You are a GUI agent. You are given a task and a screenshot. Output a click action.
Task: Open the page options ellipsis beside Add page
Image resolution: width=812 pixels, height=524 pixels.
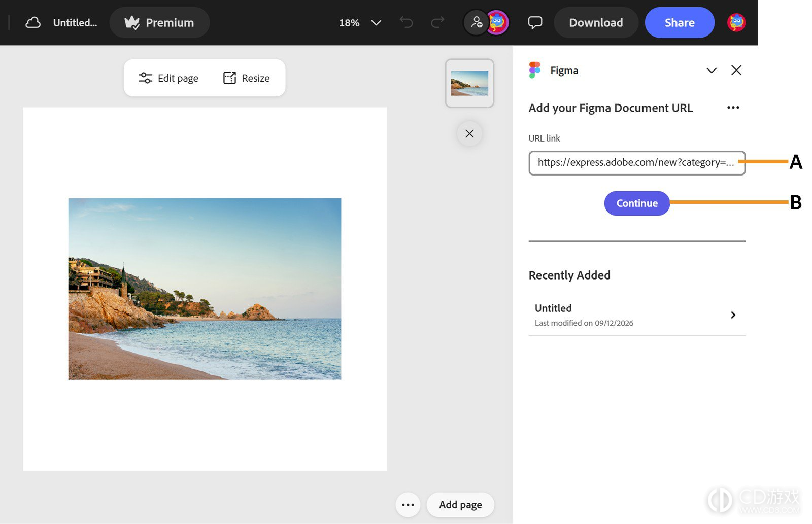point(408,505)
